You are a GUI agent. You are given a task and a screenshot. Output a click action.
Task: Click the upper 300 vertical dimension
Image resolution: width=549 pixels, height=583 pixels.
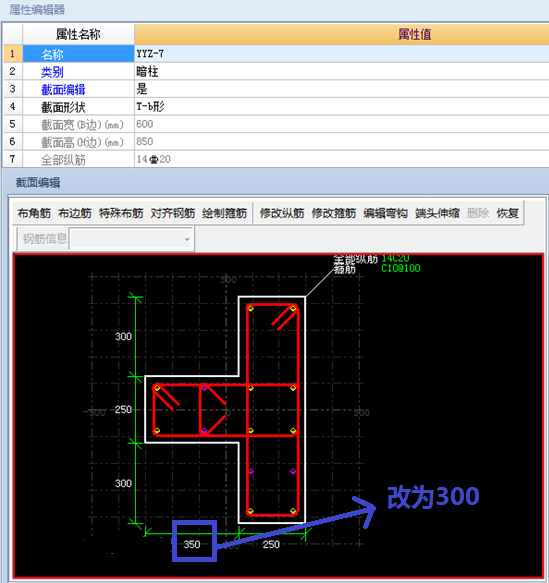click(123, 336)
